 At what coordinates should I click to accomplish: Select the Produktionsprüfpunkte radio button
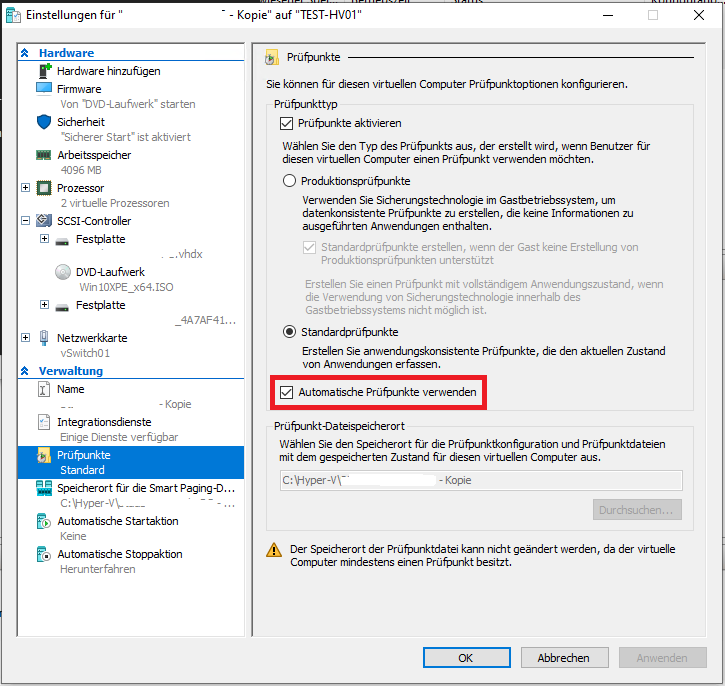(289, 181)
